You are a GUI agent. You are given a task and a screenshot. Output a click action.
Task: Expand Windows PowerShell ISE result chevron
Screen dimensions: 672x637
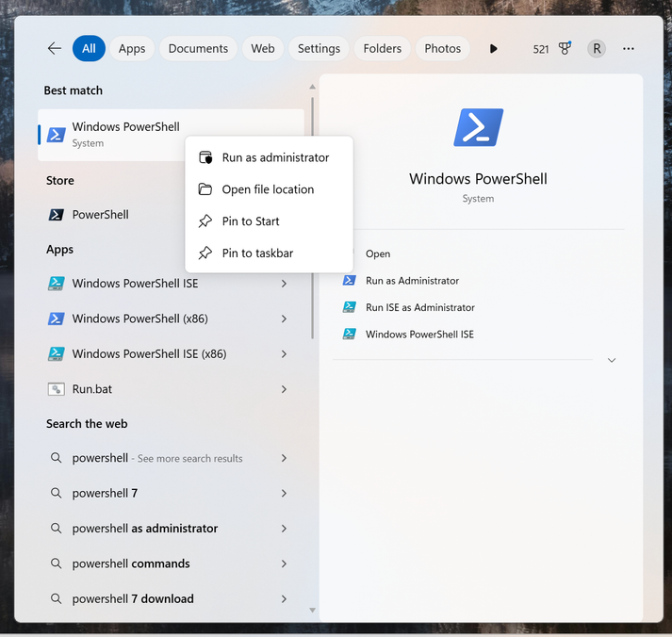click(x=284, y=283)
